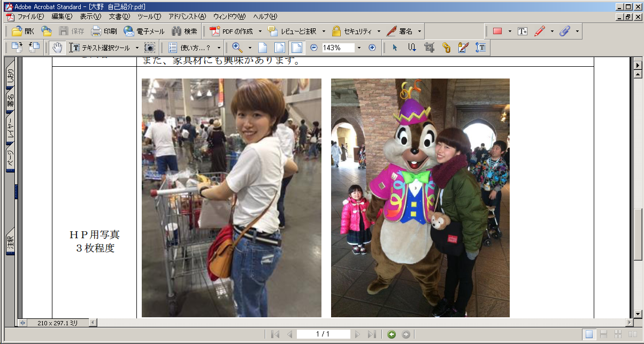Open the View (表示) menu
This screenshot has width=644, height=344.
tap(90, 17)
